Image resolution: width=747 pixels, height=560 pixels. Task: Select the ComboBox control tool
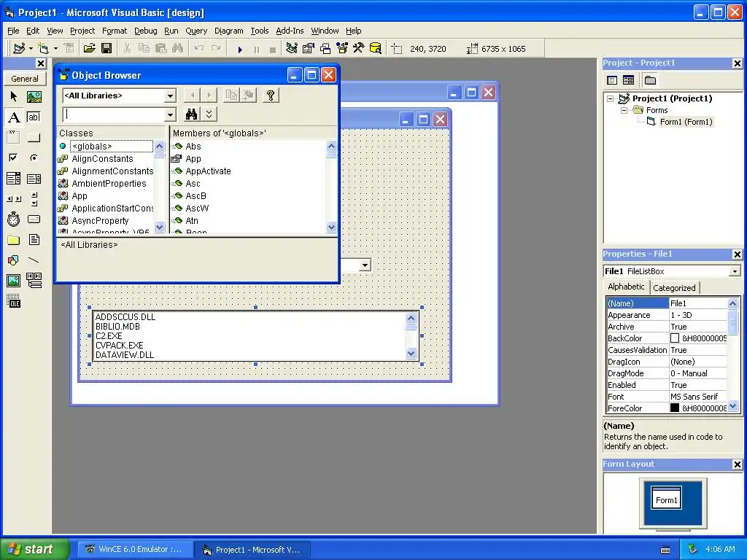click(x=14, y=179)
